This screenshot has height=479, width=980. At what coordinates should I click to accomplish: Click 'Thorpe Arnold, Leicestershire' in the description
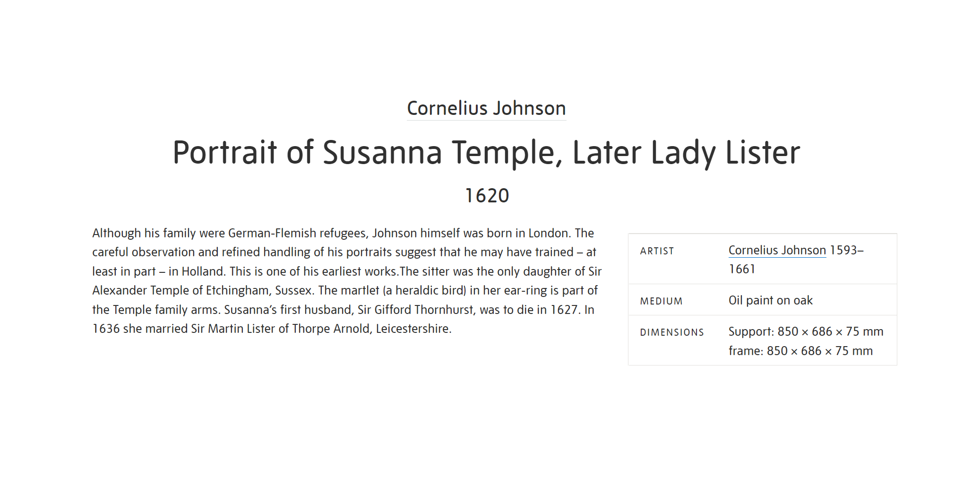point(371,329)
